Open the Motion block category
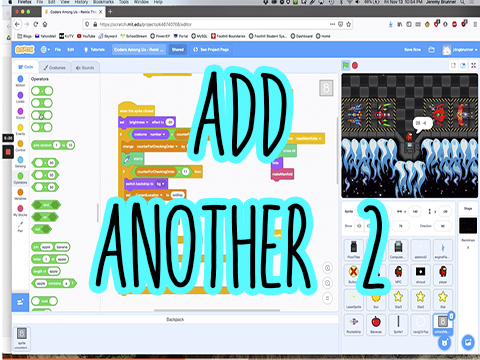 [x=20, y=81]
